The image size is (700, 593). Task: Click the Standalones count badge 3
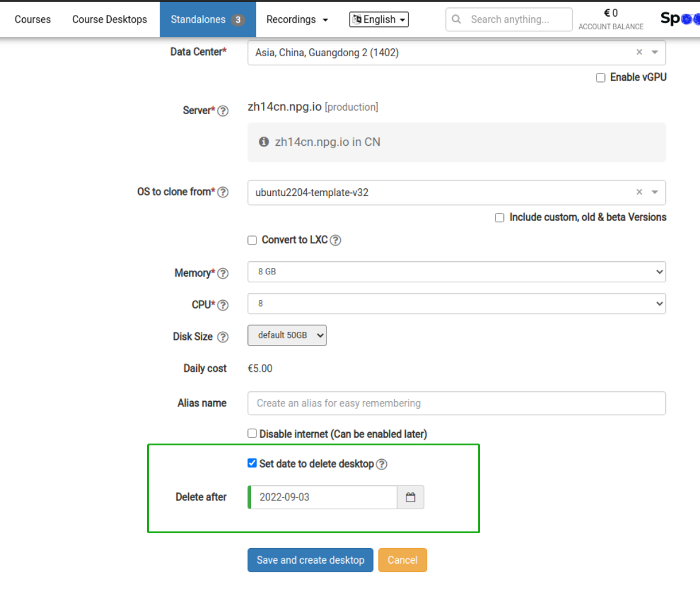coord(238,20)
